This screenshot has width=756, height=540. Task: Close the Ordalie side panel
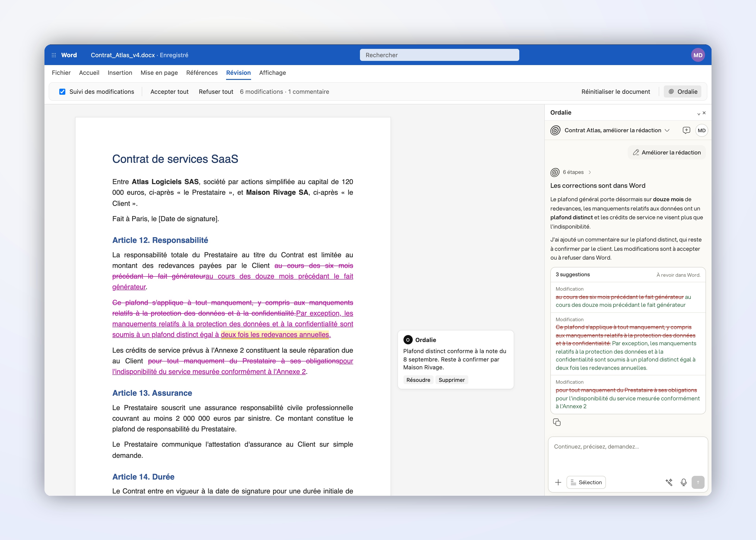[704, 113]
